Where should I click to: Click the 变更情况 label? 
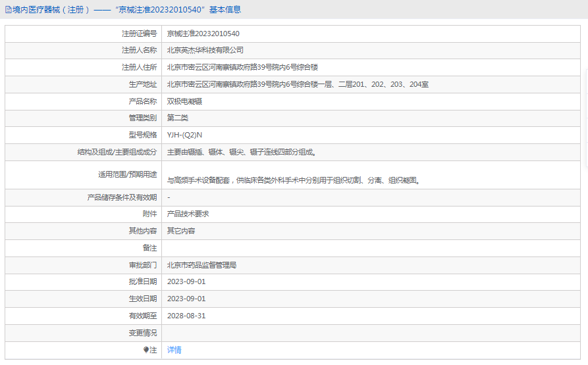143,333
